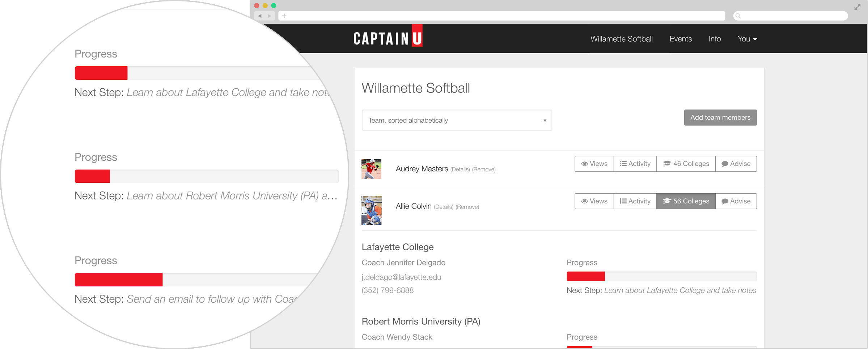This screenshot has width=868, height=349.
Task: Click Coach Jennifer Delgado text
Action: pyautogui.click(x=403, y=262)
